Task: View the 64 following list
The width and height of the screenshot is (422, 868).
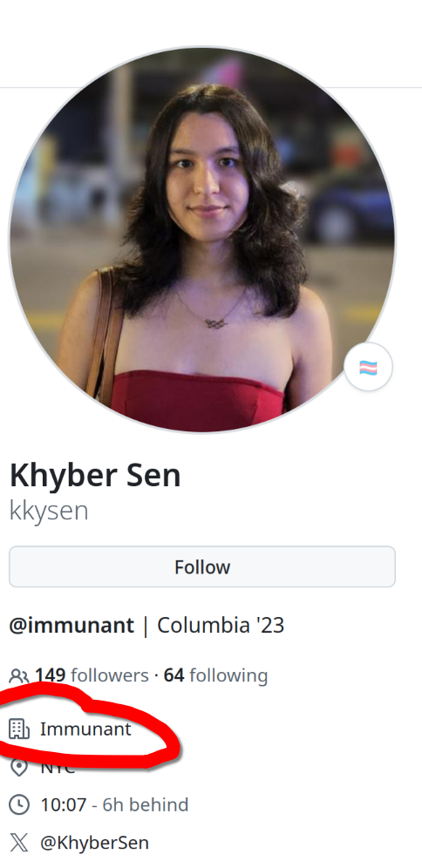Action: tap(215, 675)
